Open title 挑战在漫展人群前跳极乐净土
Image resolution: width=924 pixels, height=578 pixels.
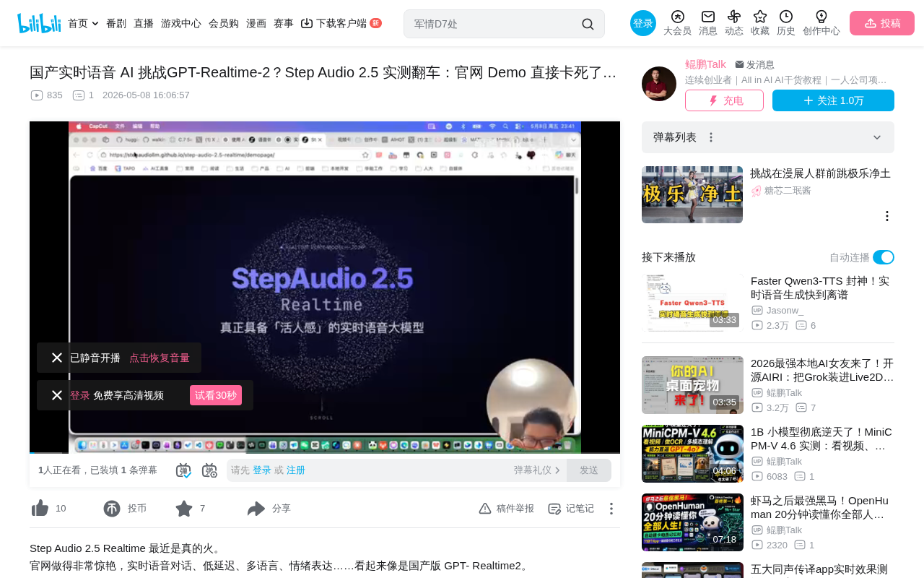820,173
